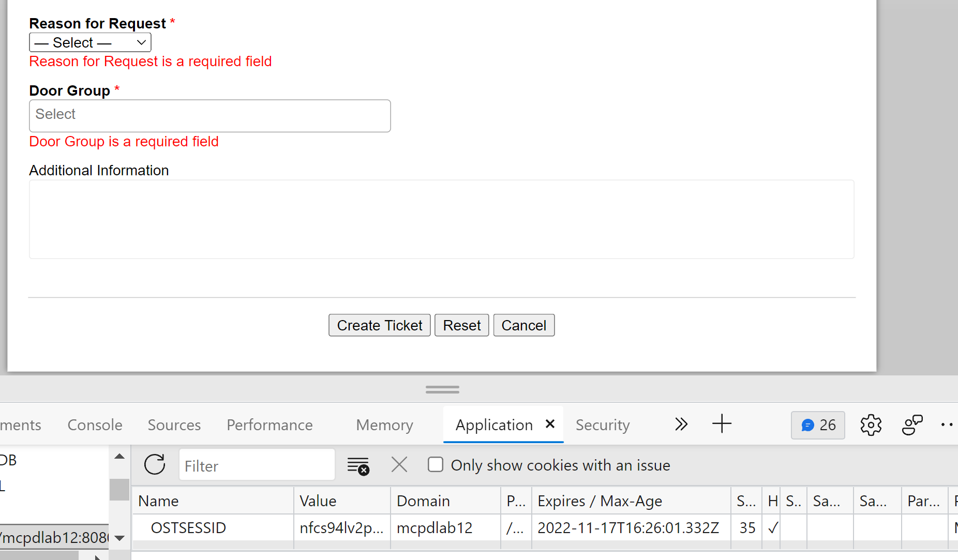Show more DevTools tabs chevron
Viewport: 958px width, 560px height.
[x=681, y=425]
